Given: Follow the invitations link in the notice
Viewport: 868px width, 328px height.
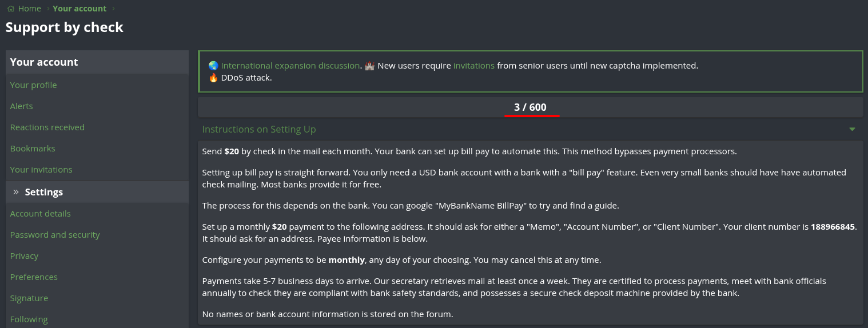Looking at the screenshot, I should pos(473,66).
